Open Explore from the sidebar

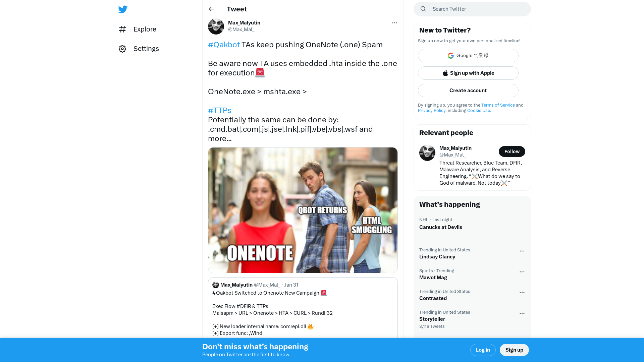tap(138, 29)
